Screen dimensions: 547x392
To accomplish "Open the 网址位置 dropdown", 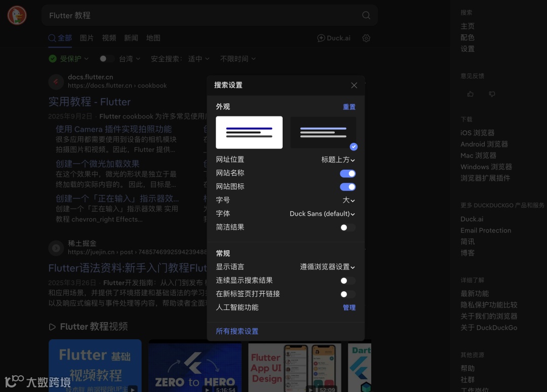I will [338, 160].
